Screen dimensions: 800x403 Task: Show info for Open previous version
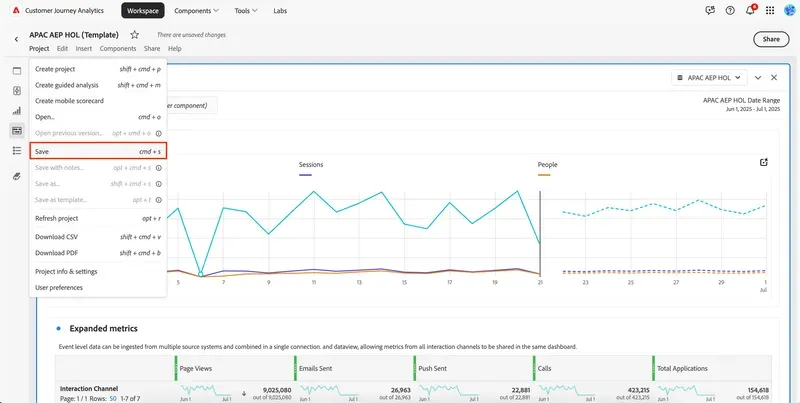159,133
